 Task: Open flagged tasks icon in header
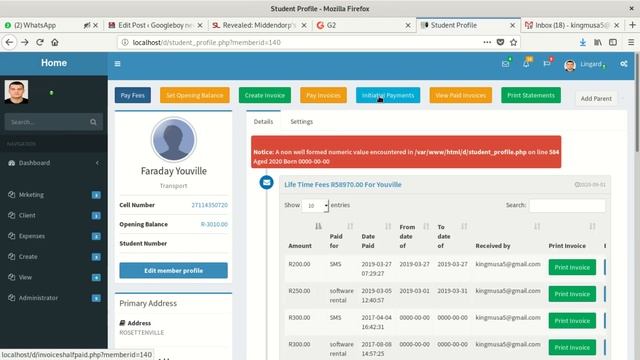pyautogui.click(x=547, y=64)
